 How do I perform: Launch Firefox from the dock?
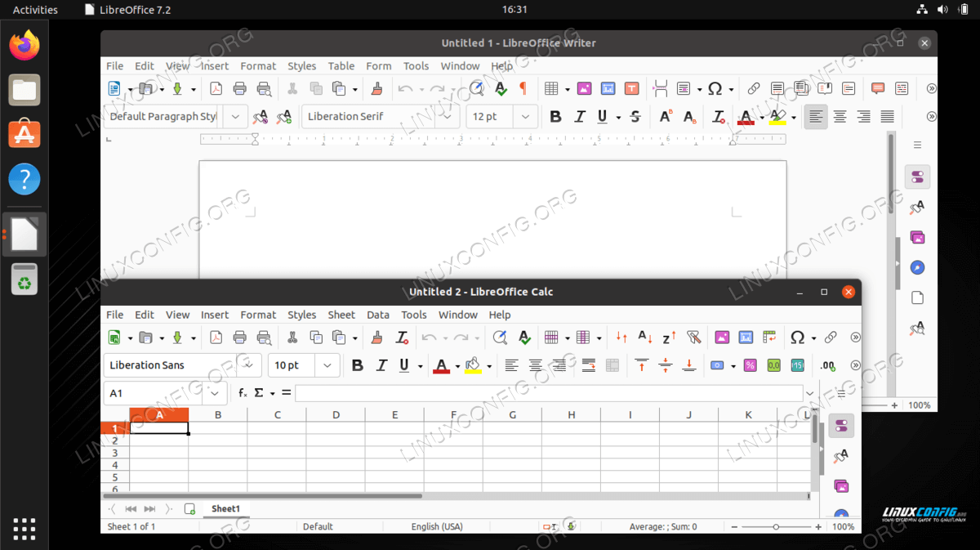[24, 45]
